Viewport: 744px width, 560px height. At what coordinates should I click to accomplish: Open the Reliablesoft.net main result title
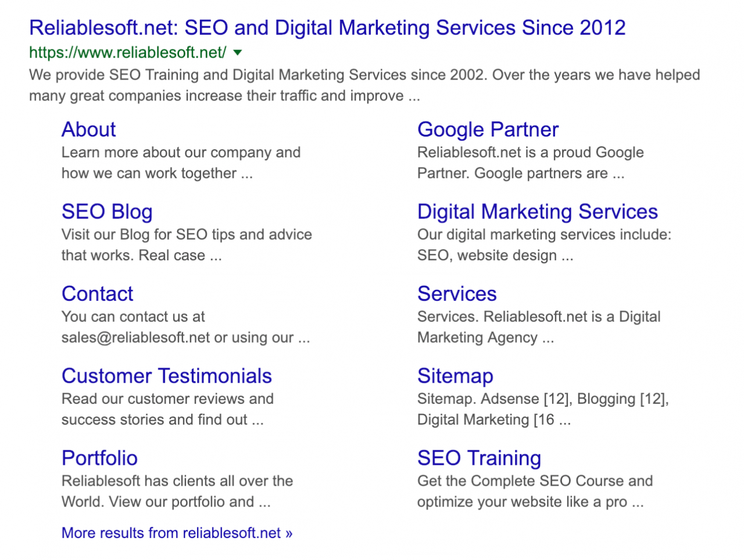pos(327,28)
